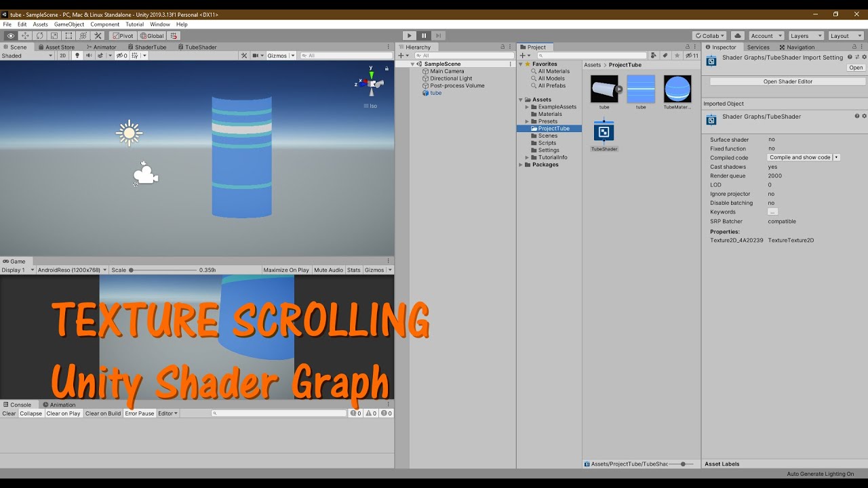Image resolution: width=868 pixels, height=488 pixels.
Task: Click Clear in the Console
Action: click(9, 413)
